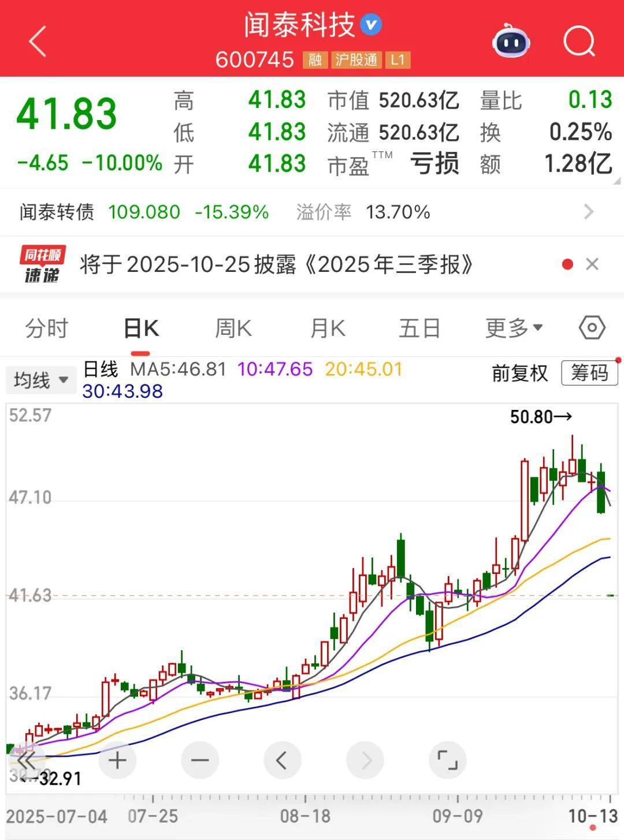Select the 分时 intraday chart tab
The height and width of the screenshot is (840, 624).
(46, 328)
